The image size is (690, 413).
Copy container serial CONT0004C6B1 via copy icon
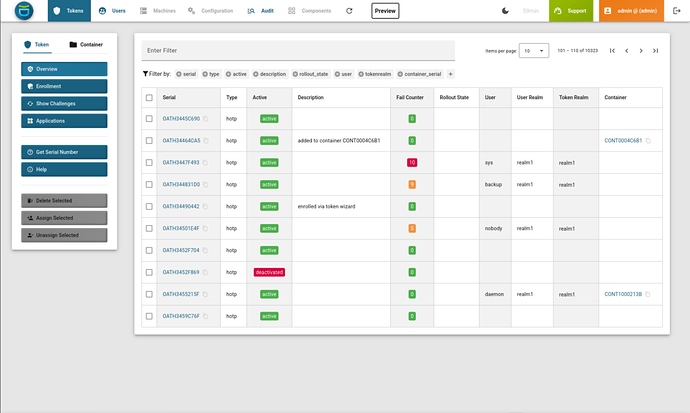(648, 141)
